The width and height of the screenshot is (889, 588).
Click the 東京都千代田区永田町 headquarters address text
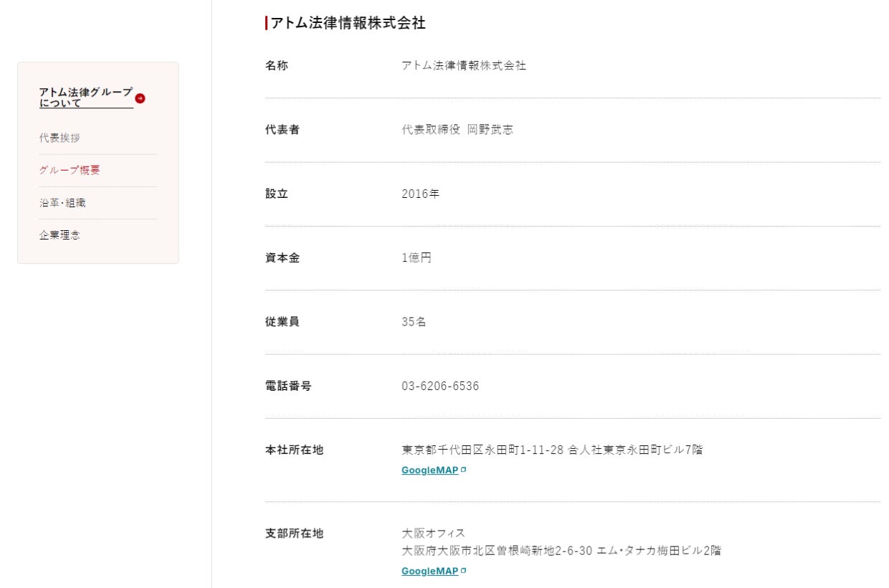[x=552, y=450]
